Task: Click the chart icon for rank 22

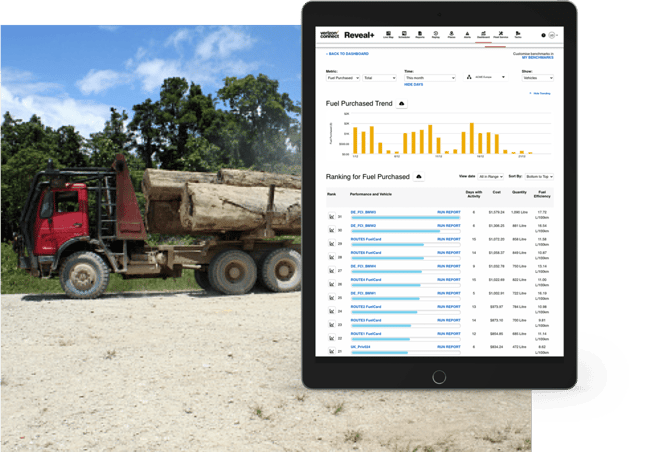Action: tap(332, 338)
